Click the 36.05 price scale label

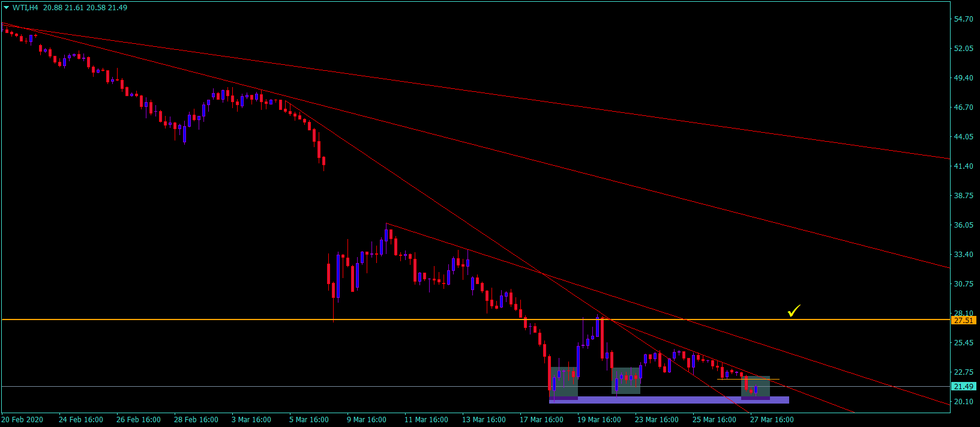point(963,225)
